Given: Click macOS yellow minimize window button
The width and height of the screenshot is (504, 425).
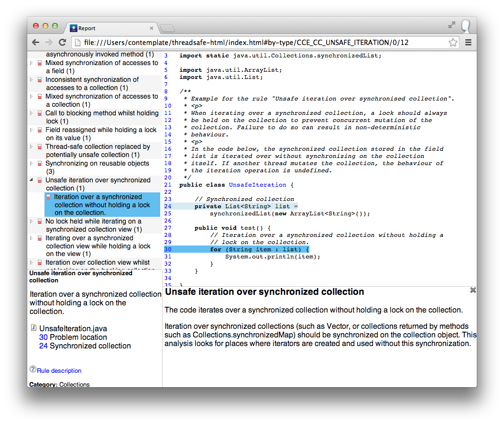Looking at the screenshot, I should [x=45, y=26].
